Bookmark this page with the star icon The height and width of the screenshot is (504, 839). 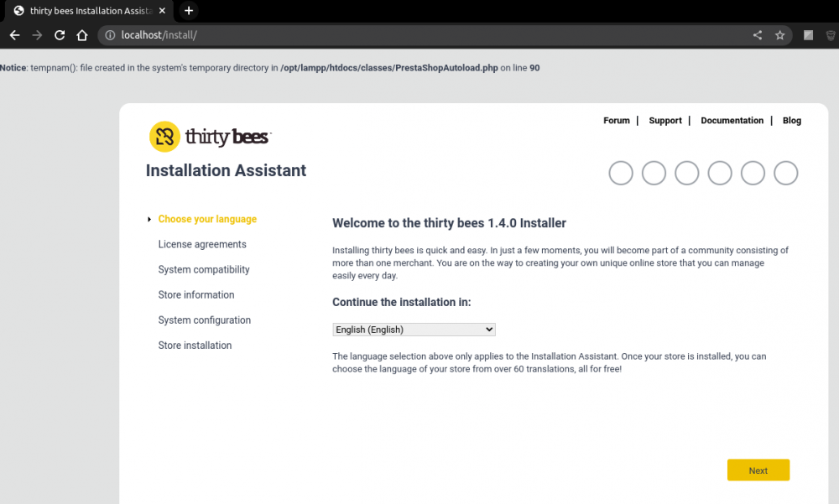tap(779, 35)
